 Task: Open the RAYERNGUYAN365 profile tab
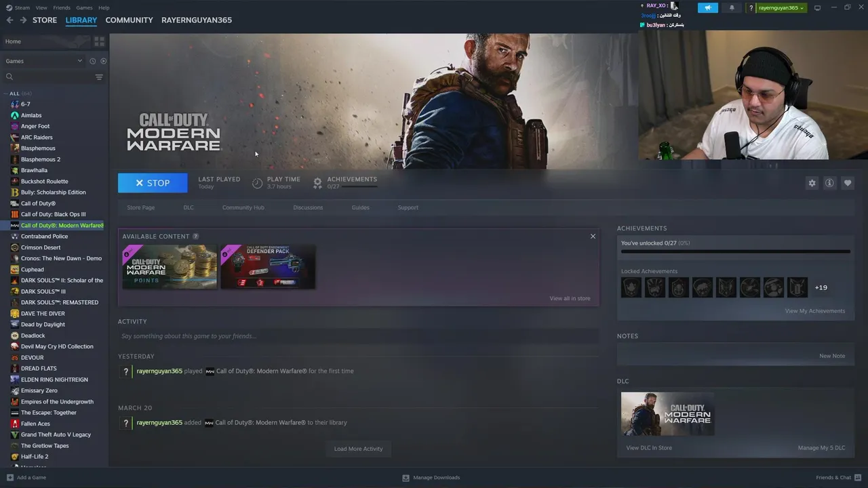pos(197,20)
